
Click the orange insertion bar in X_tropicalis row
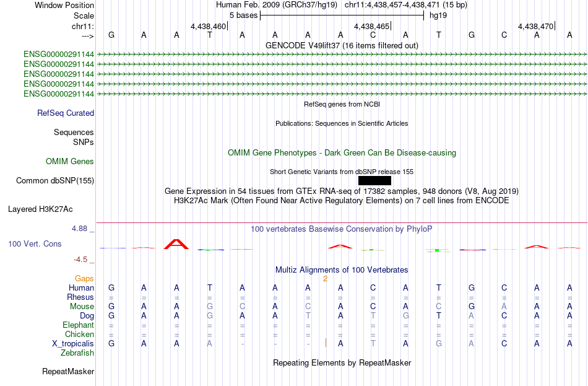[326, 343]
